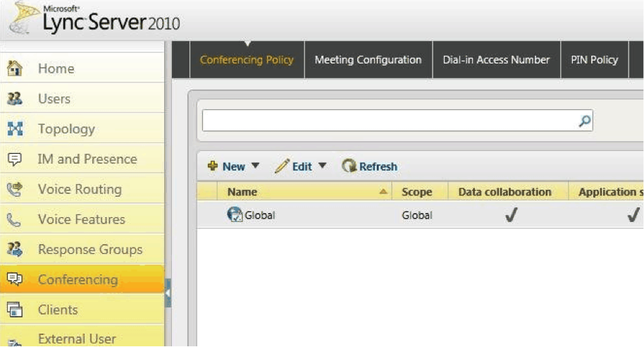Click the Voice Features handset icon

14,219
